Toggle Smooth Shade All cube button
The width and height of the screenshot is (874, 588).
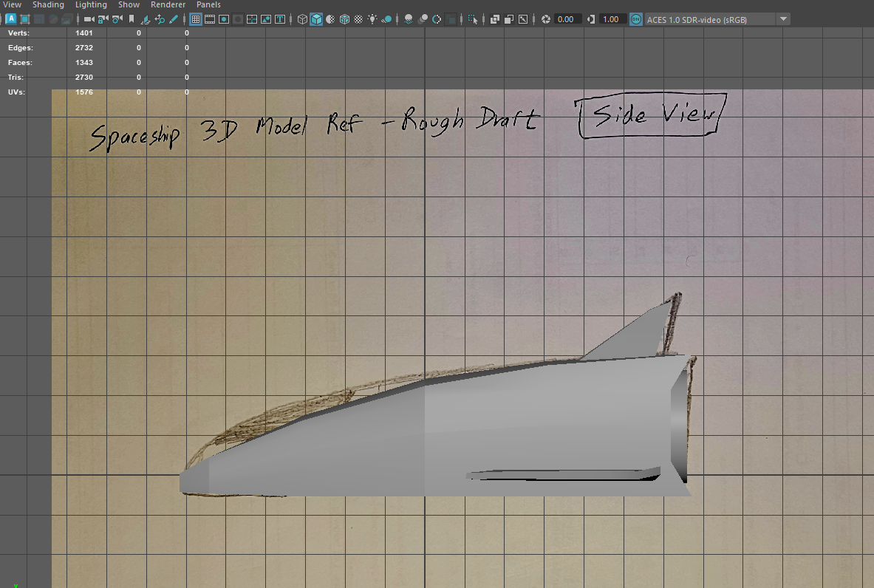point(316,19)
